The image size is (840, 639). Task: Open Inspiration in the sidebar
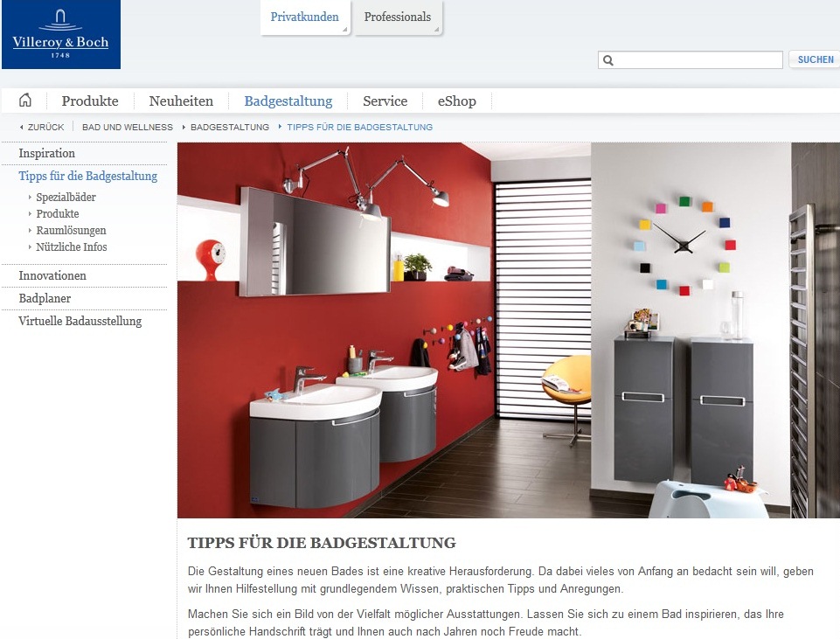[x=47, y=153]
